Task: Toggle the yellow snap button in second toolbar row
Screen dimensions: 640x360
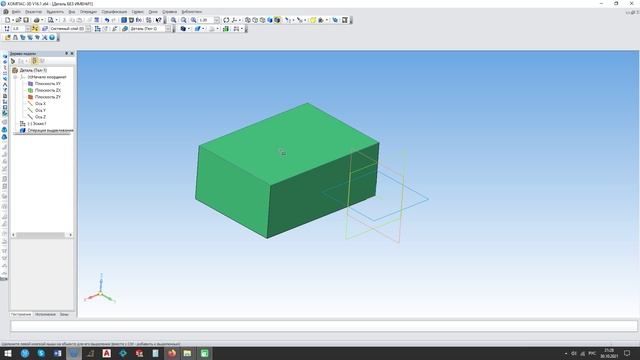Action: tap(35, 29)
